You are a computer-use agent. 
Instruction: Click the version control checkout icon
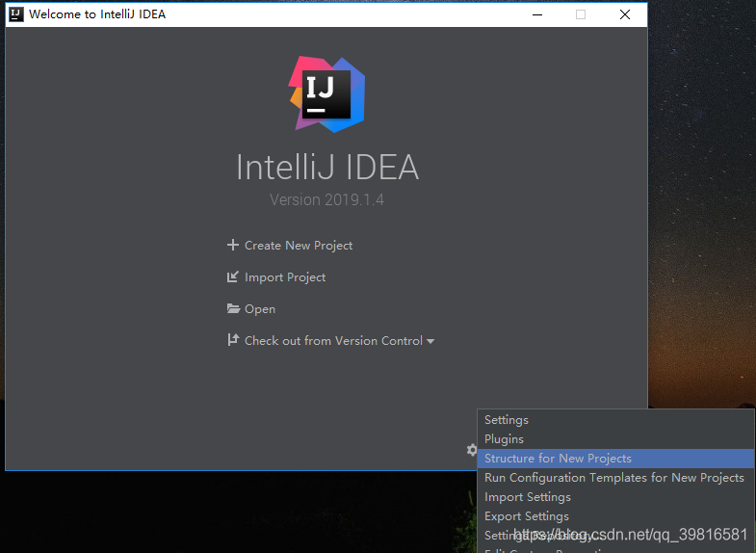pyautogui.click(x=232, y=340)
